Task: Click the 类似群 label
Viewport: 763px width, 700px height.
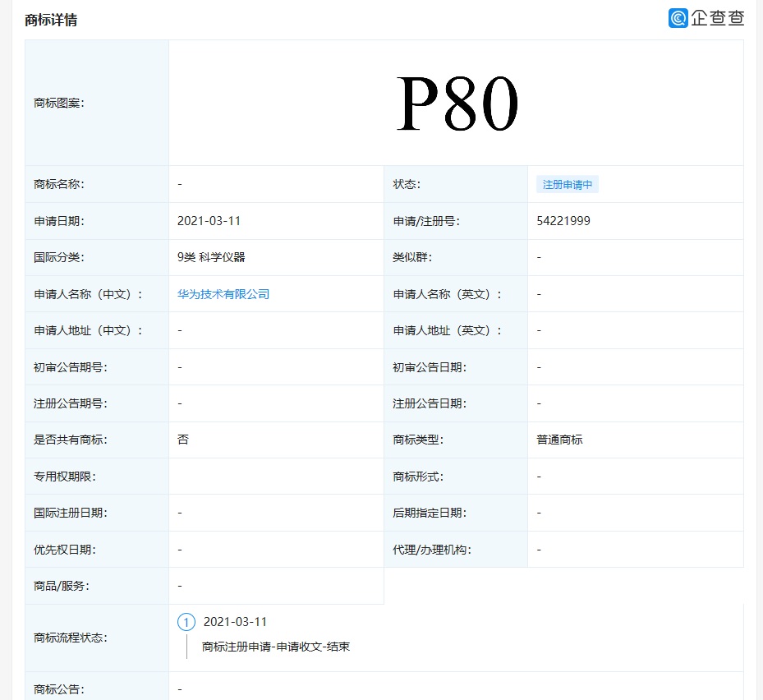Action: (412, 257)
